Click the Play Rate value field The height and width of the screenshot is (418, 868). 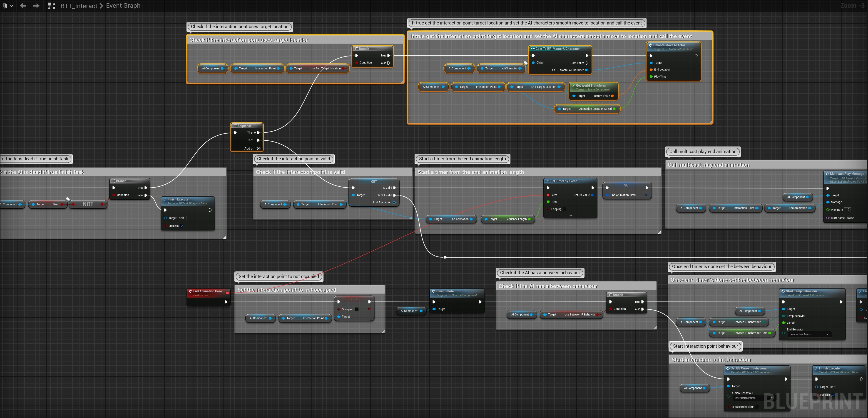(x=847, y=210)
